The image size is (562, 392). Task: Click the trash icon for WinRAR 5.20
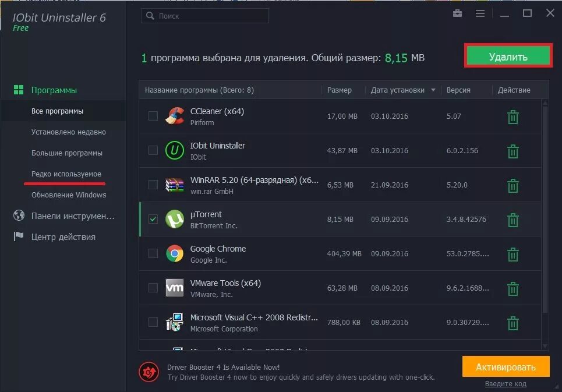(513, 186)
